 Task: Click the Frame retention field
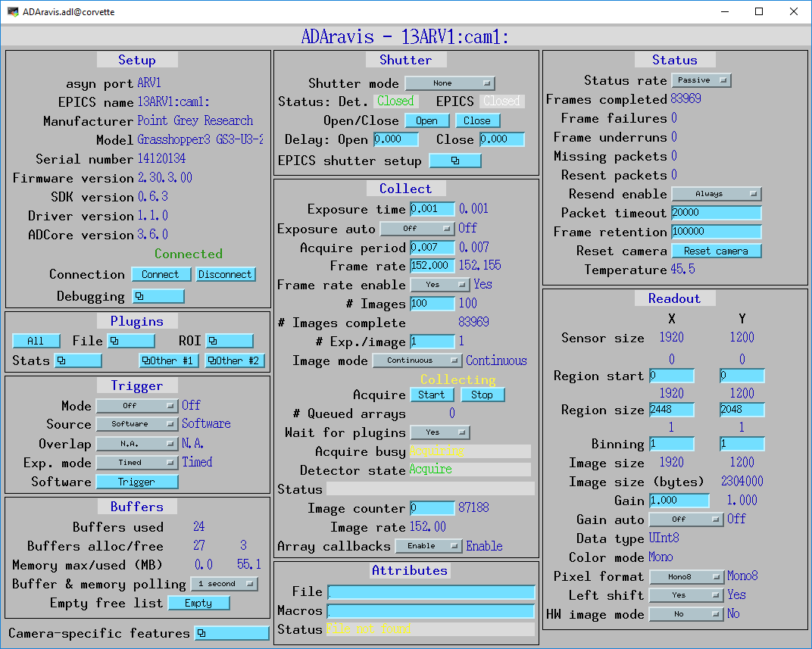pyautogui.click(x=717, y=232)
